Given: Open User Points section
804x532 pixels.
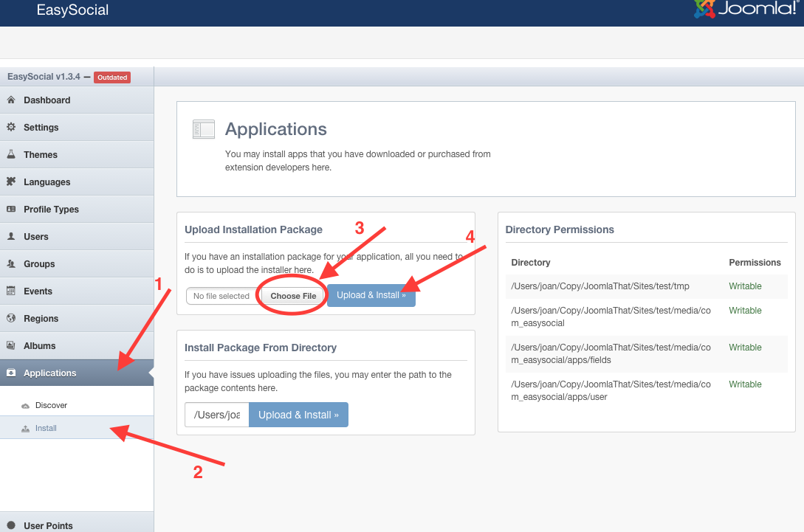Looking at the screenshot, I should pyautogui.click(x=77, y=522).
